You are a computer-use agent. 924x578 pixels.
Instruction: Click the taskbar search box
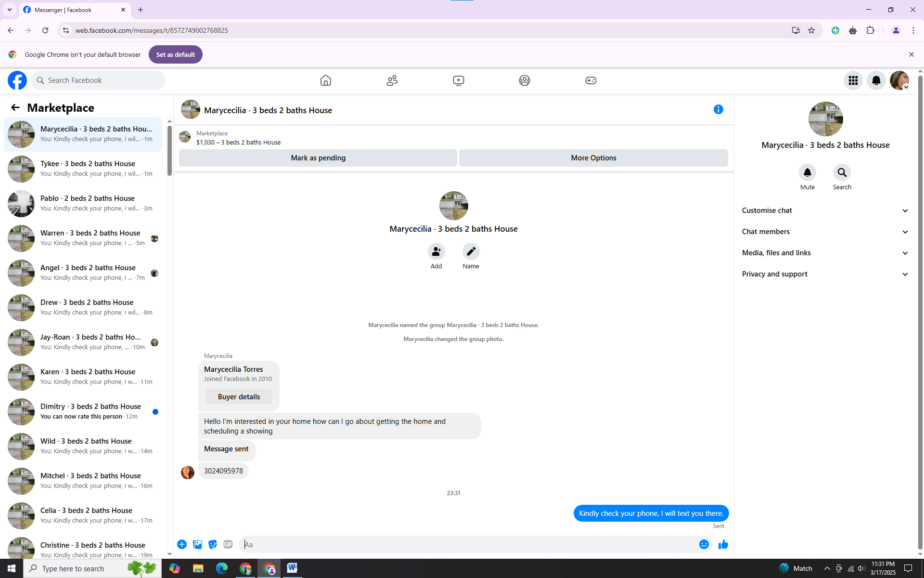click(91, 568)
